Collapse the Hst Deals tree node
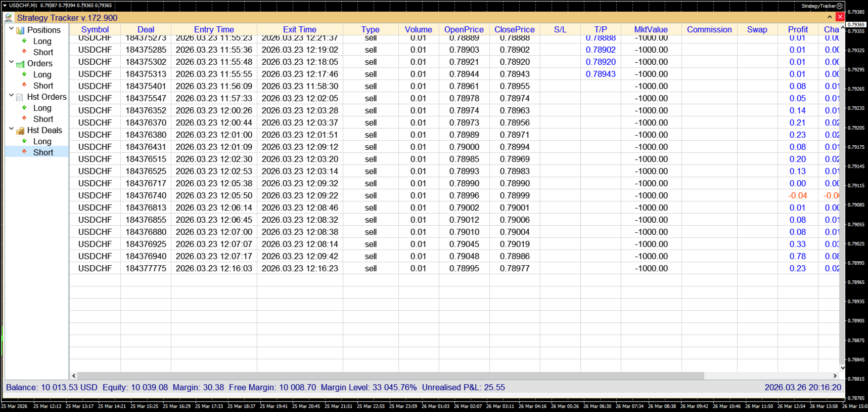 tap(11, 129)
